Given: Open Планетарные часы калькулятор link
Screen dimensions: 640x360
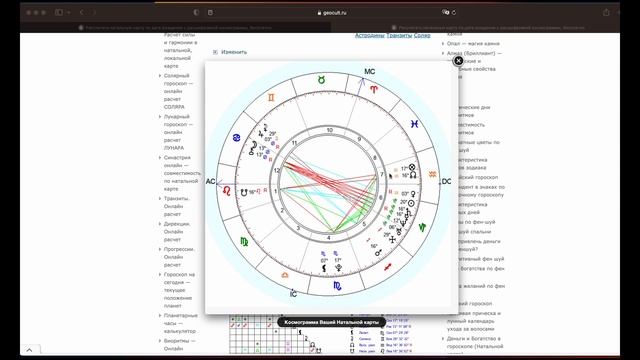Looking at the screenshot, I should (x=180, y=323).
